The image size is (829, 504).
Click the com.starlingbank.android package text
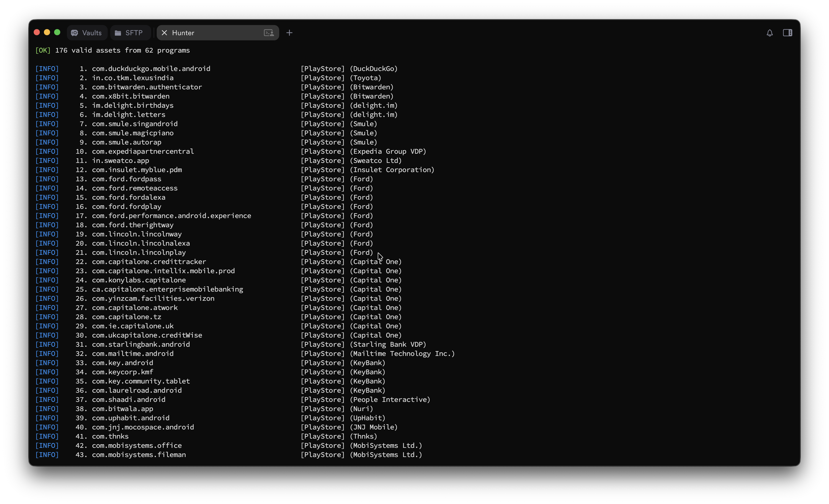click(x=141, y=344)
